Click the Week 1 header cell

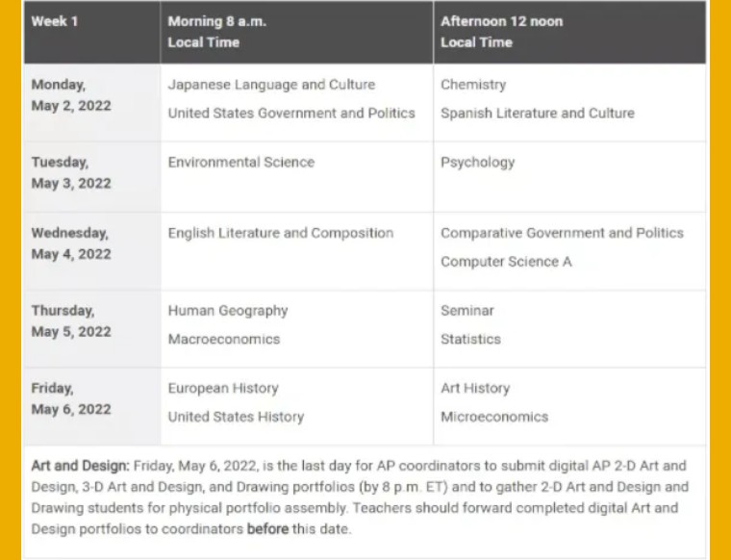pyautogui.click(x=91, y=32)
